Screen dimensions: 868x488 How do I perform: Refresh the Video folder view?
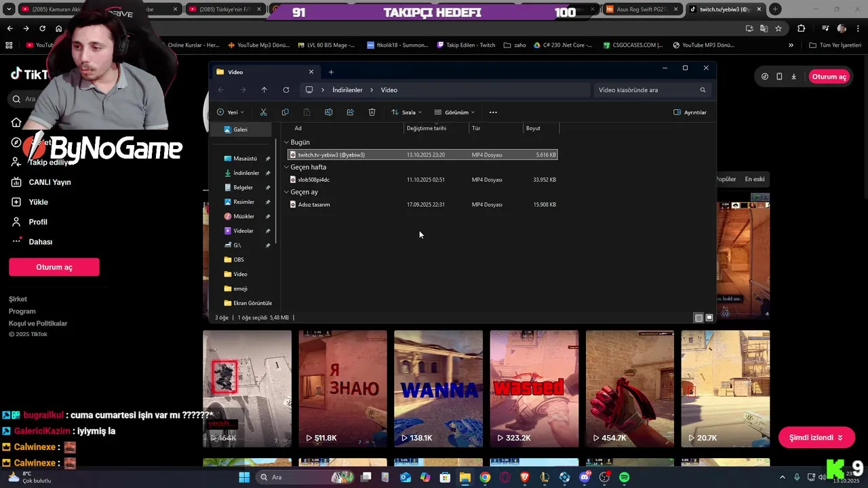286,89
